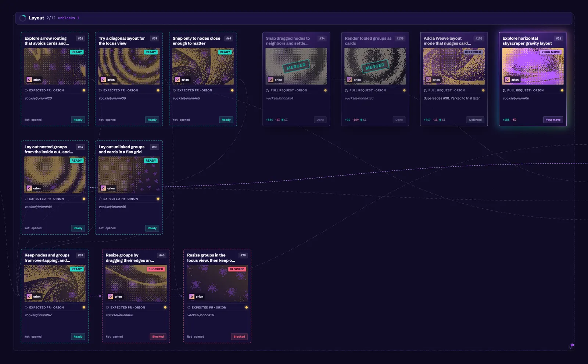Click orion avatar on card #26
This screenshot has width=588, height=364.
pyautogui.click(x=29, y=80)
